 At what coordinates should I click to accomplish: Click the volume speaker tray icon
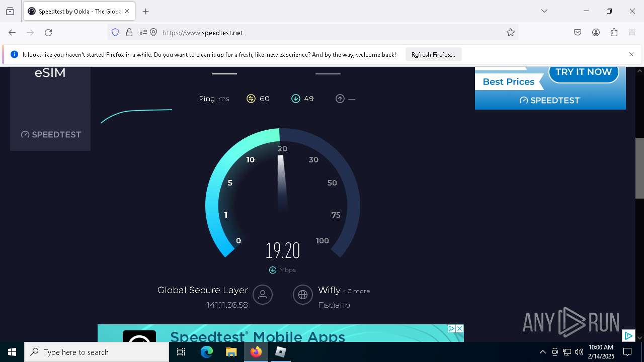tap(579, 352)
